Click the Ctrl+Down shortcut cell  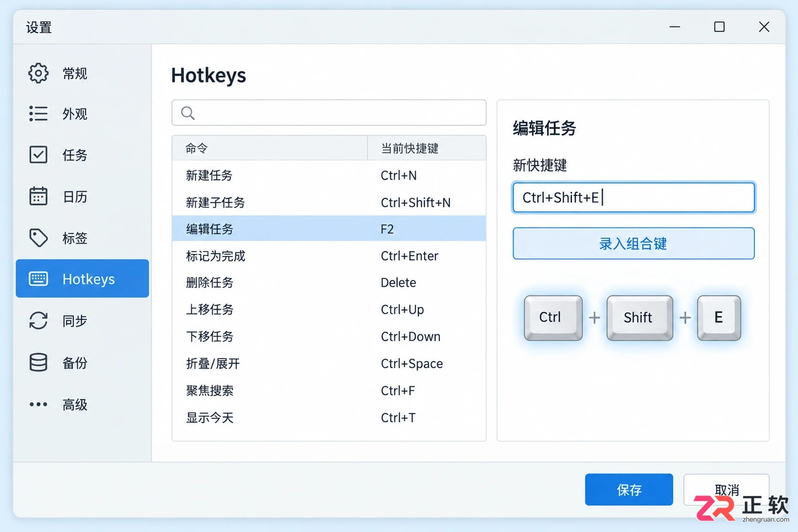click(411, 336)
